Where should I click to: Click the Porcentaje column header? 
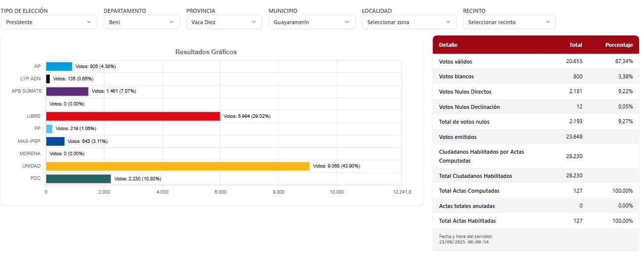click(618, 45)
